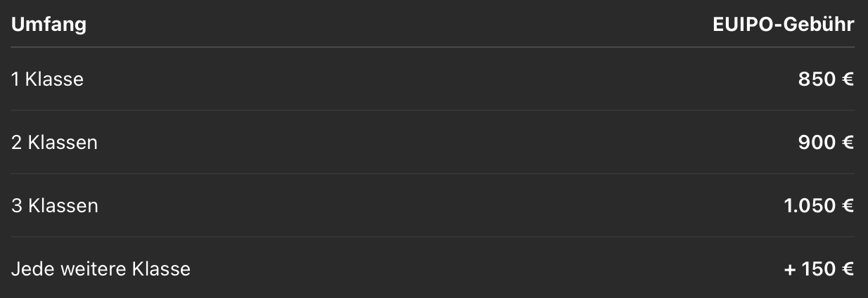Click the digit 1 before Klasse

click(x=15, y=79)
